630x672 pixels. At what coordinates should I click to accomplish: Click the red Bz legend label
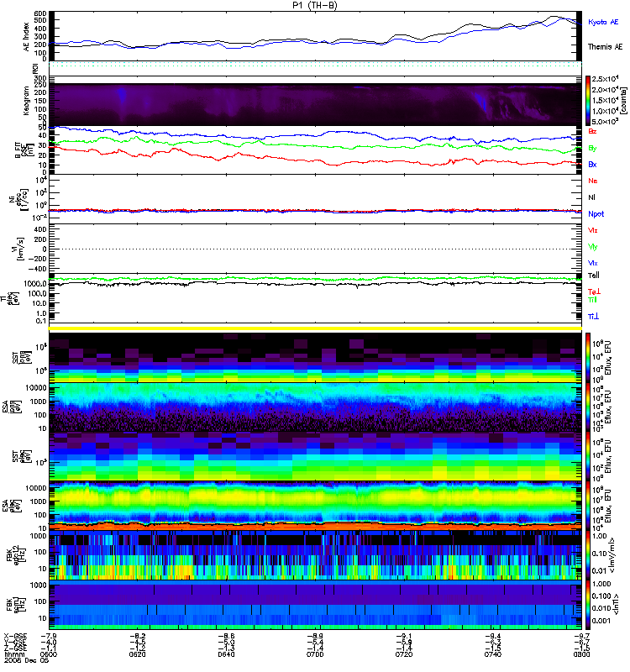(x=592, y=131)
